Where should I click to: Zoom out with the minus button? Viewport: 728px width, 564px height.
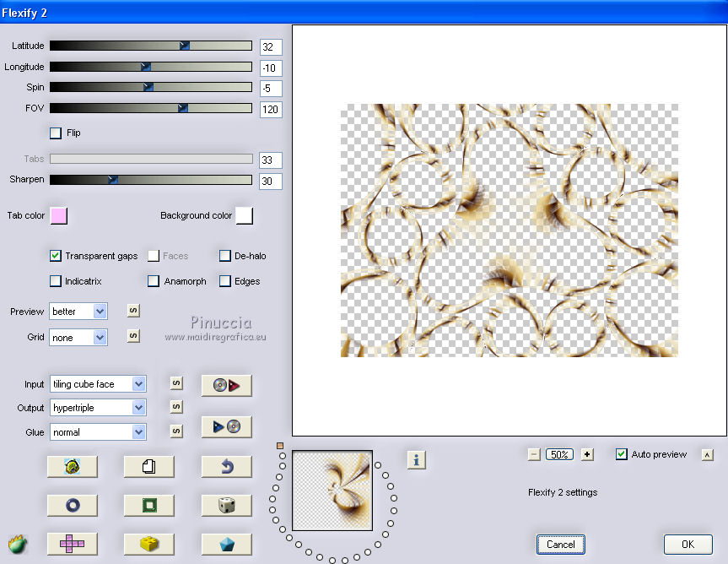[534, 454]
